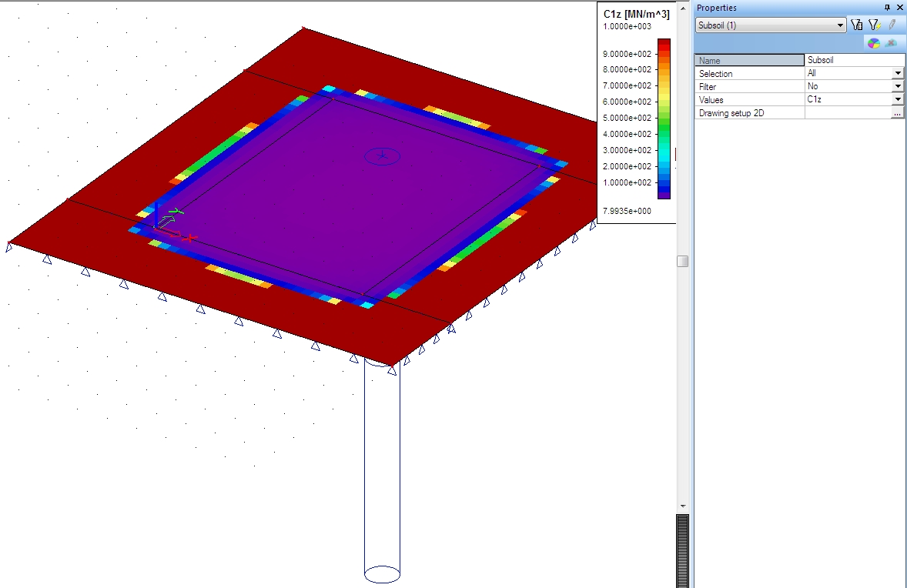Open Drawing setup 2D ellipsis button
The image size is (907, 588).
coord(897,113)
